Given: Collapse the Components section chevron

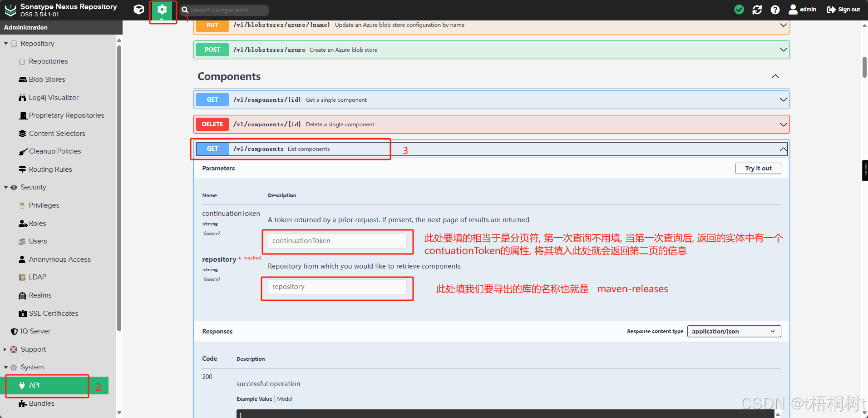Looking at the screenshot, I should pyautogui.click(x=775, y=76).
